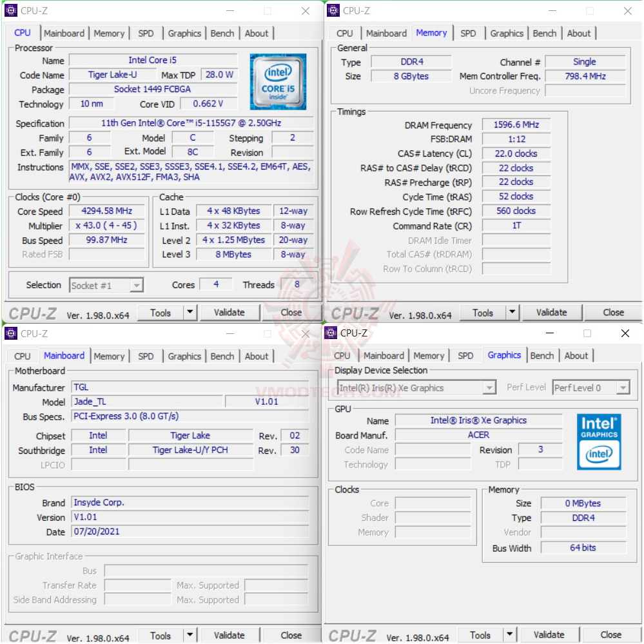
Task: Click Validate button in CPU window
Action: [x=229, y=313]
